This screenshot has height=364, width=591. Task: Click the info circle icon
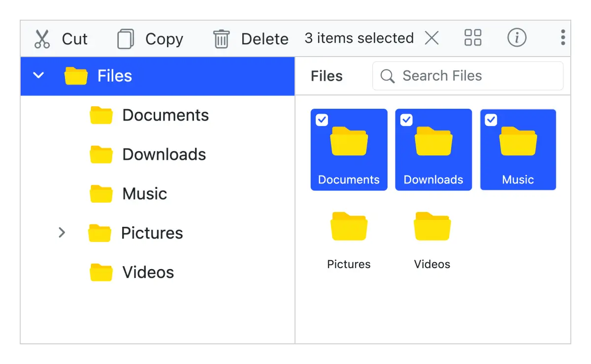click(x=517, y=38)
